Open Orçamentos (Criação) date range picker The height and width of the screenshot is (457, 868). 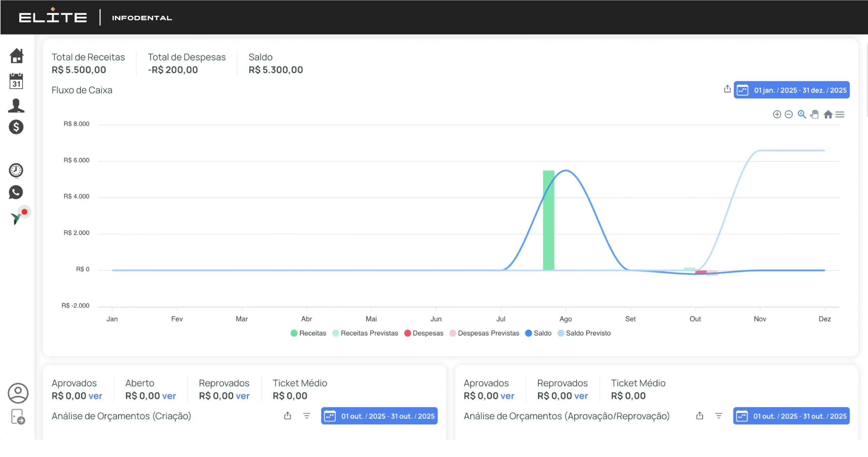point(379,416)
